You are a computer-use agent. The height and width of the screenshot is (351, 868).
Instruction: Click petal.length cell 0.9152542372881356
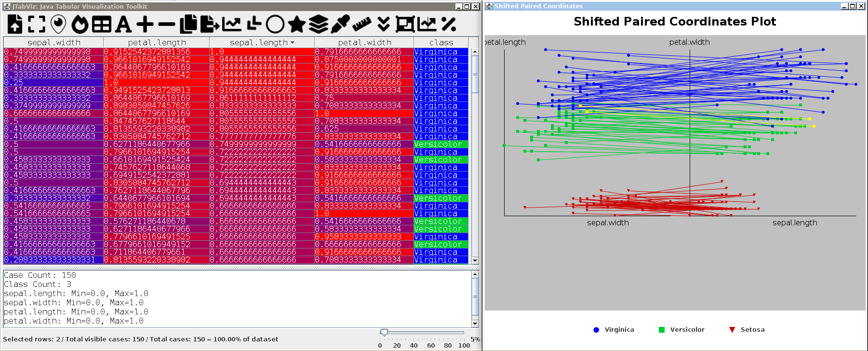tap(156, 52)
